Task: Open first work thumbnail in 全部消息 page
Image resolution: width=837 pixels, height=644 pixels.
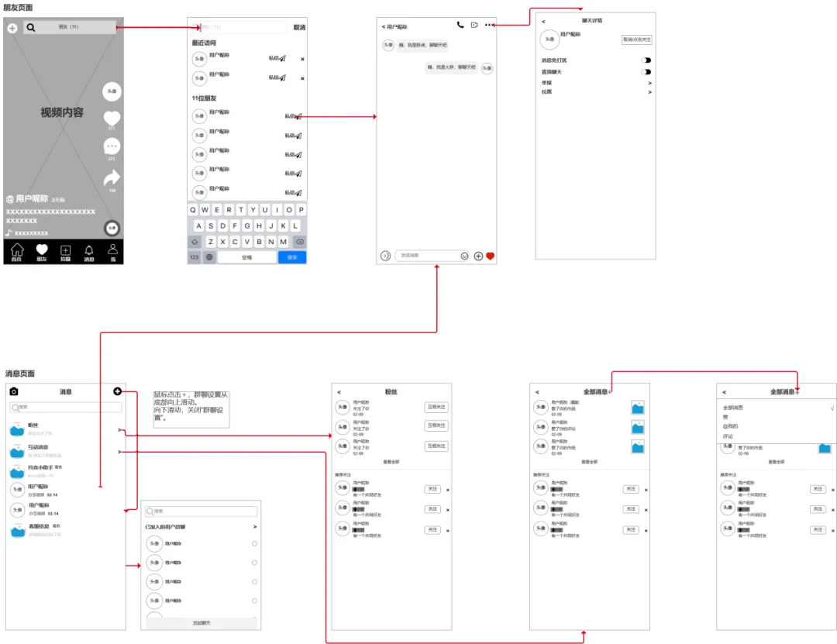Action: pyautogui.click(x=637, y=408)
